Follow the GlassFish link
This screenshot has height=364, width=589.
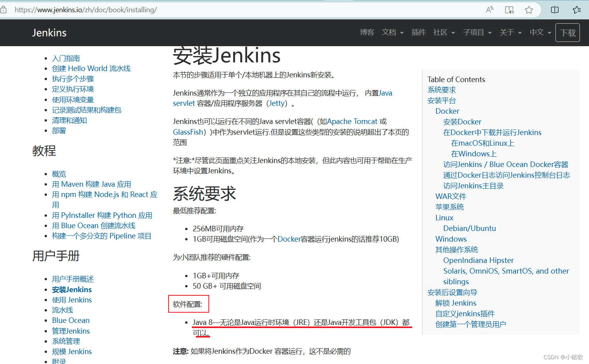pyautogui.click(x=188, y=132)
